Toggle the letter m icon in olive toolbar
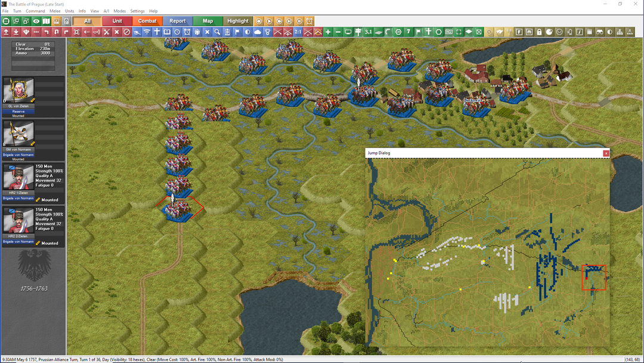 [x=529, y=32]
